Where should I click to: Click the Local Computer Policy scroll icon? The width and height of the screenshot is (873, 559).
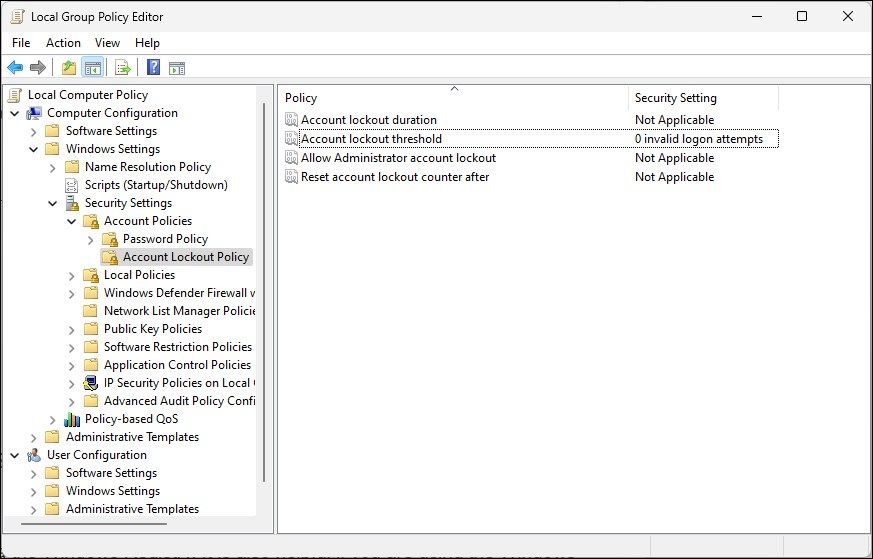15,95
